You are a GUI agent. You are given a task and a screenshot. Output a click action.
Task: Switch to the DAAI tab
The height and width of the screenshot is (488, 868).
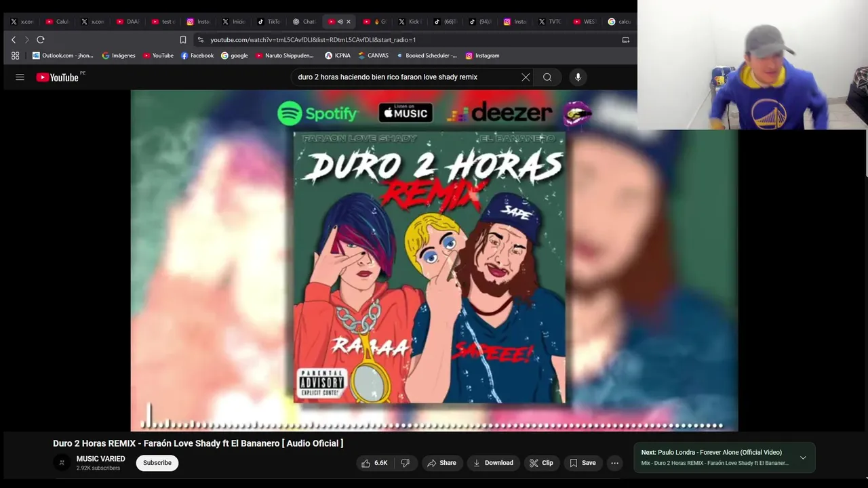pos(128,22)
